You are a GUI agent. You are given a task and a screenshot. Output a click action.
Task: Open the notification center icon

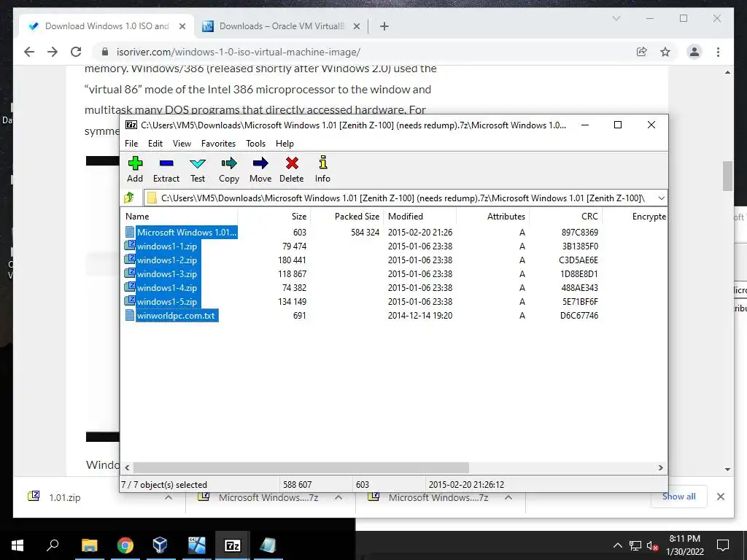723,545
